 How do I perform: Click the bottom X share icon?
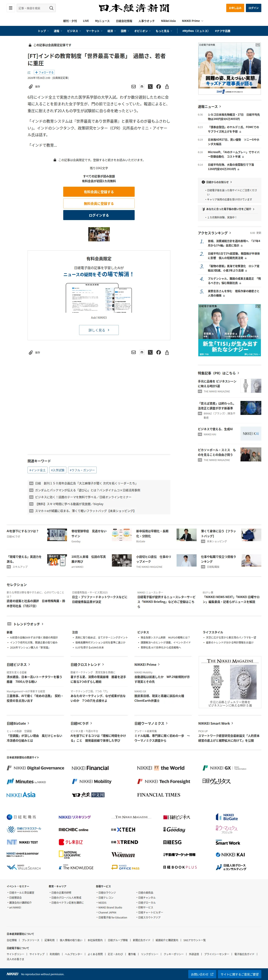coord(150,353)
